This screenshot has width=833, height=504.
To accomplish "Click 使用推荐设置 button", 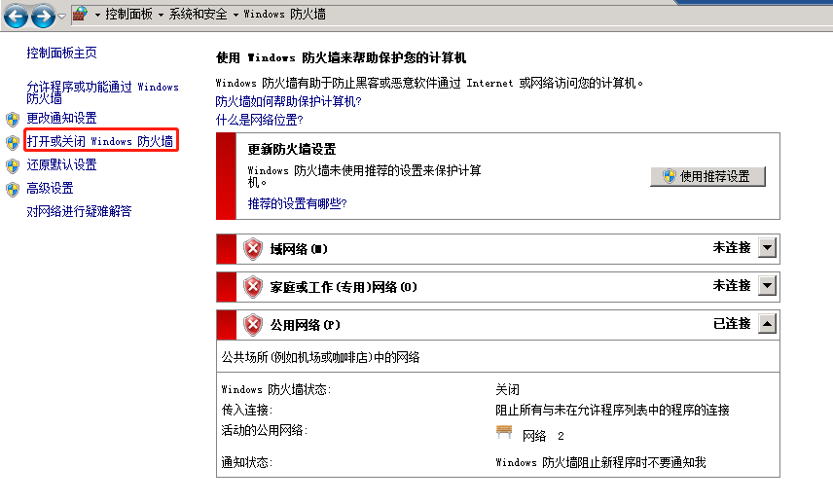I will 707,176.
